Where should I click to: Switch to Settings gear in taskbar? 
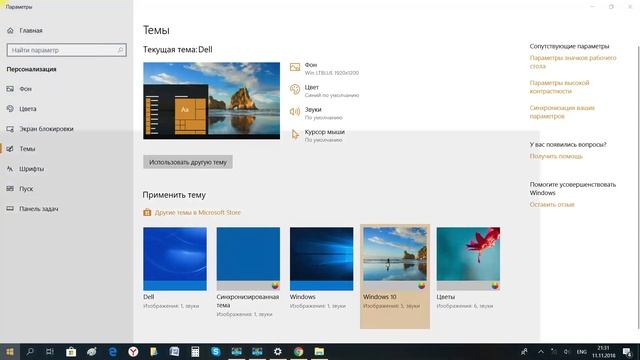(278, 351)
